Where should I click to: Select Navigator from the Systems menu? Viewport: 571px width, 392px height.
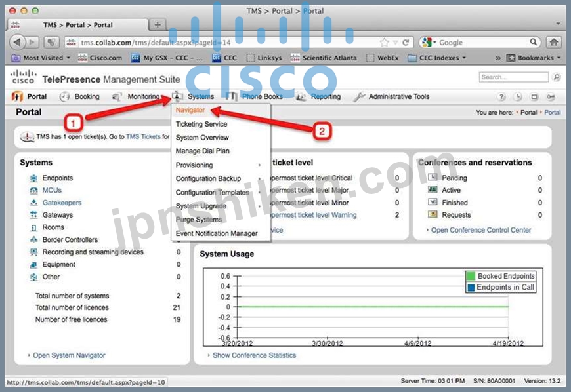tap(190, 110)
